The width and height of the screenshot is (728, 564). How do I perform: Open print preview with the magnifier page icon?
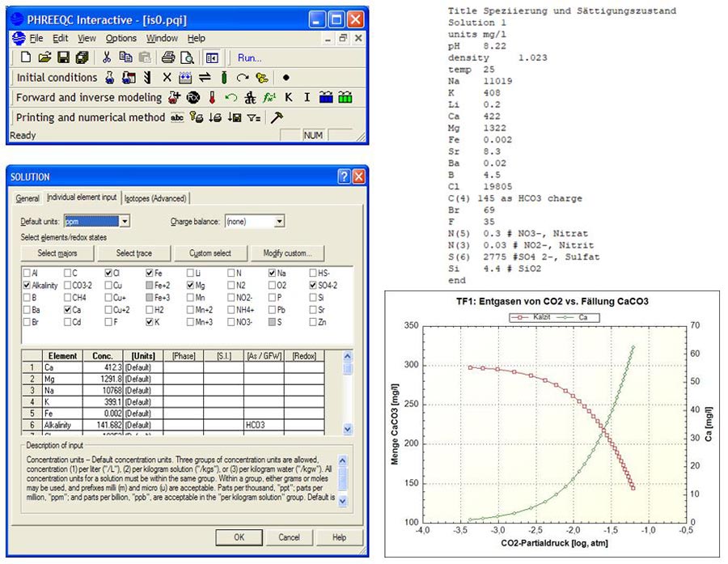187,57
